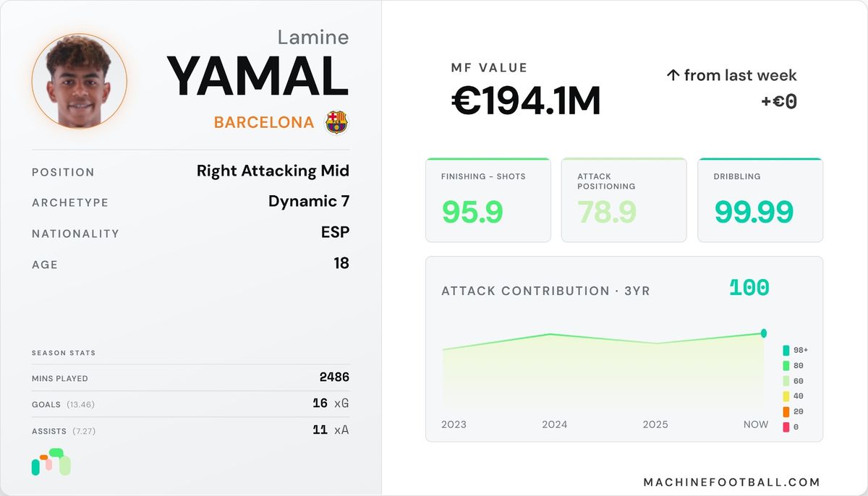
Task: Click the teal 98+ legend swatch
Action: [x=786, y=350]
